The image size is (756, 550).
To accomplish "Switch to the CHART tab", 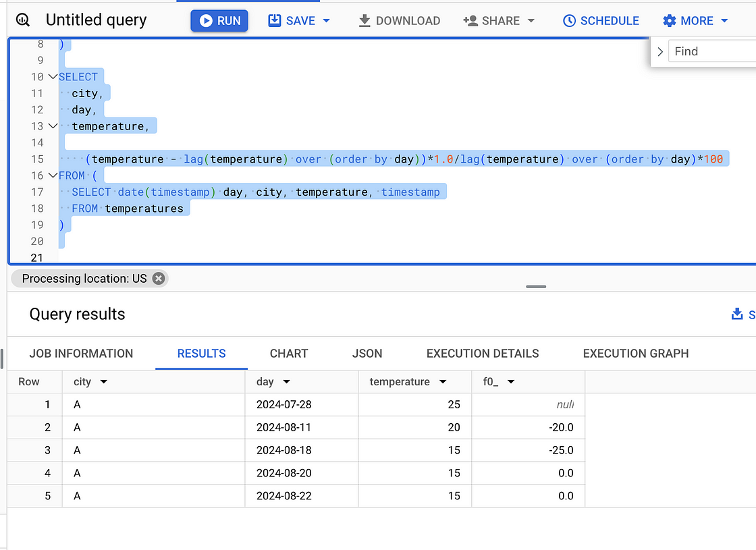I will coord(289,354).
